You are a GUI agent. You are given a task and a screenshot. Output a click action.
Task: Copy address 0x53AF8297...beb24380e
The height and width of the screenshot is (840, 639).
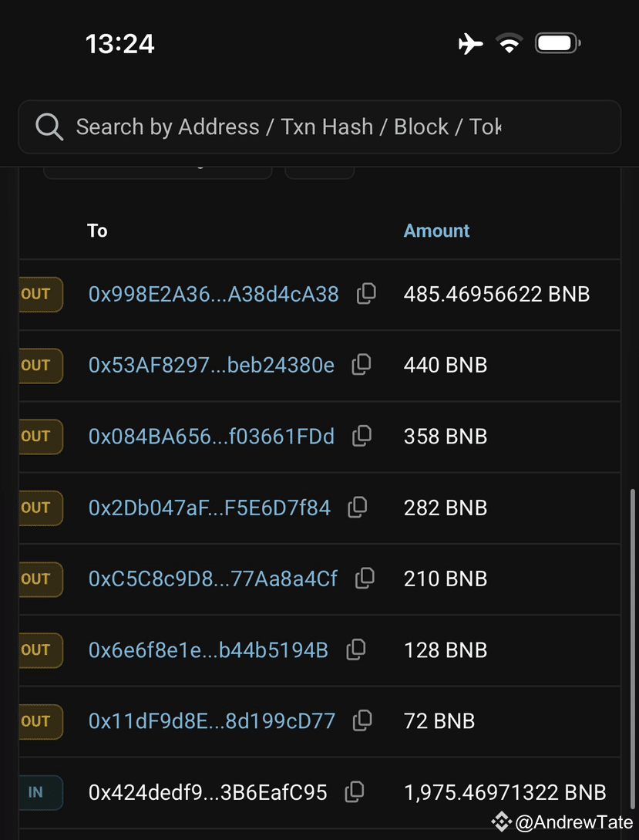[362, 365]
